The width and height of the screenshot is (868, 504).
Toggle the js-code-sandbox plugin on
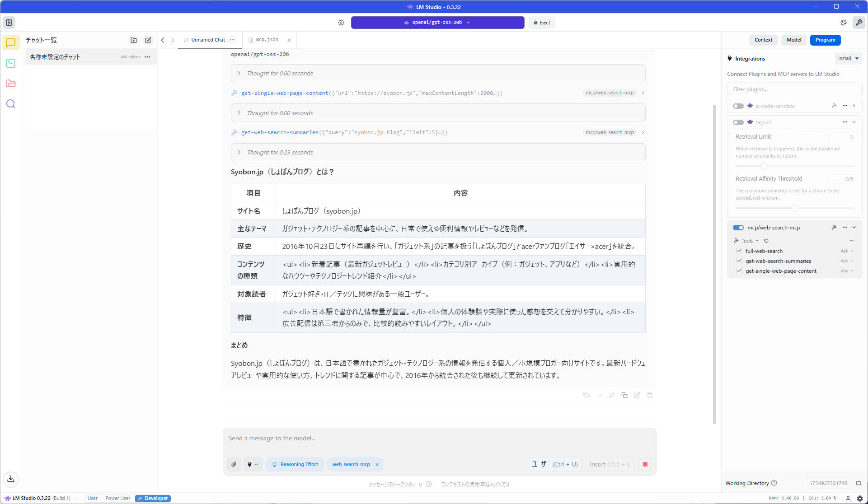click(x=738, y=106)
